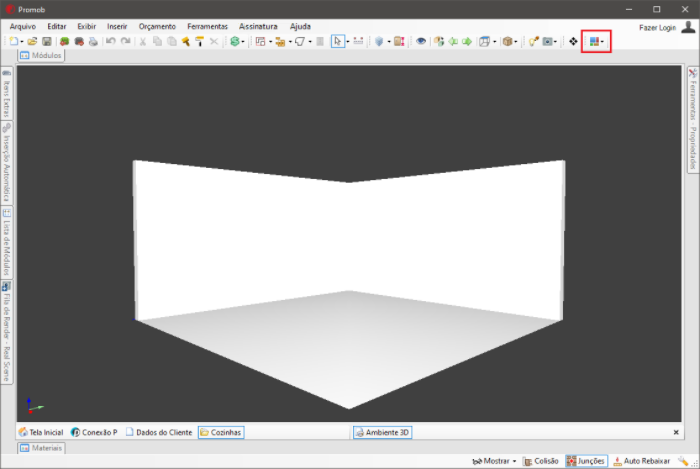Select the paint roller tool

pos(200,42)
